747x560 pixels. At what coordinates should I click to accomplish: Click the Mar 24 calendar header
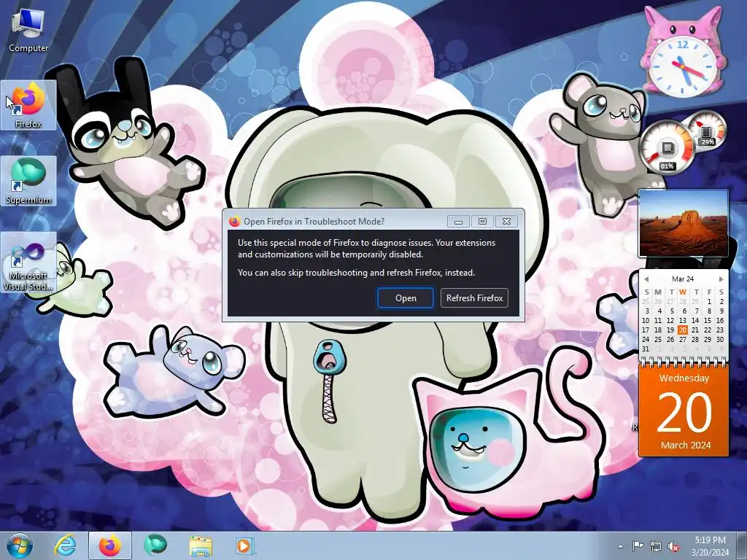tap(683, 279)
